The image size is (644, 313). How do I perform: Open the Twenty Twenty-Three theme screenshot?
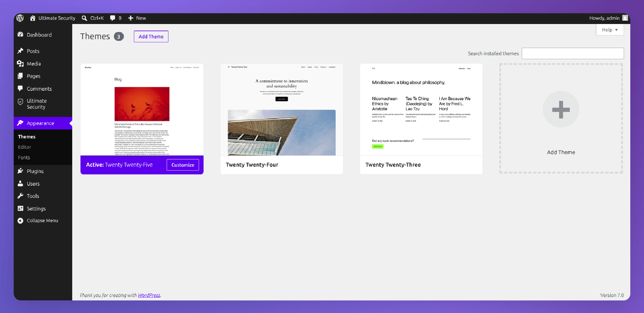[421, 109]
